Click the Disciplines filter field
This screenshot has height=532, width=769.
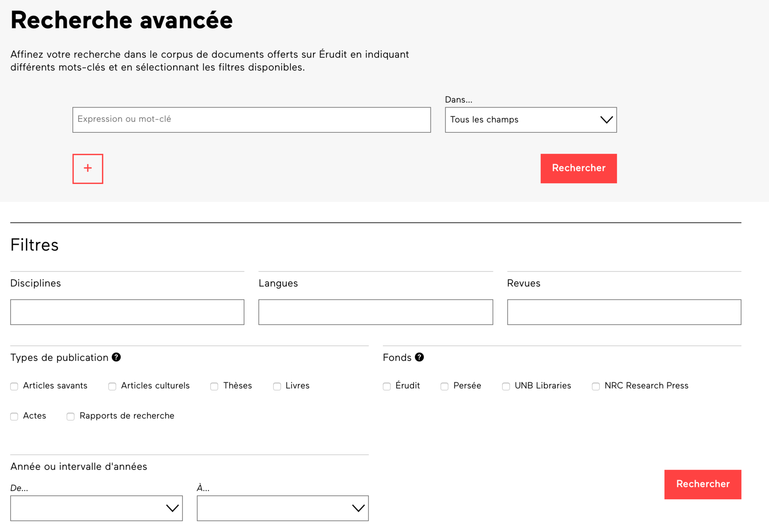[x=127, y=312]
